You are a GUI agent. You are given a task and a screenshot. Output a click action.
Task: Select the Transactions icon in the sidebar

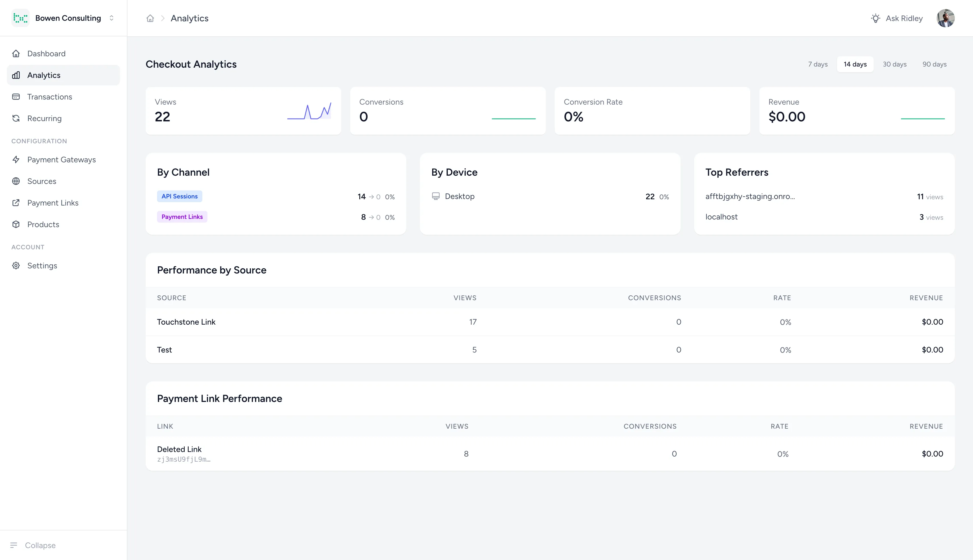[16, 97]
